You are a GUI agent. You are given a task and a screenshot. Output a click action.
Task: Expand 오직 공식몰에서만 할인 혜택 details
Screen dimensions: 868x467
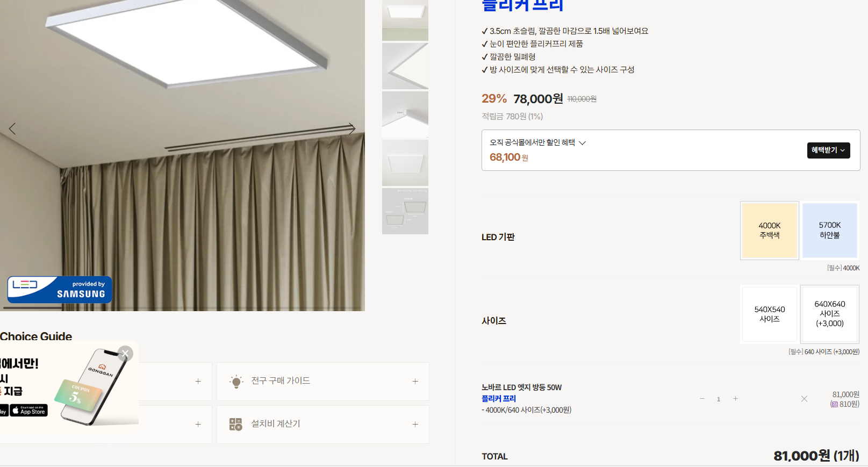click(x=537, y=142)
